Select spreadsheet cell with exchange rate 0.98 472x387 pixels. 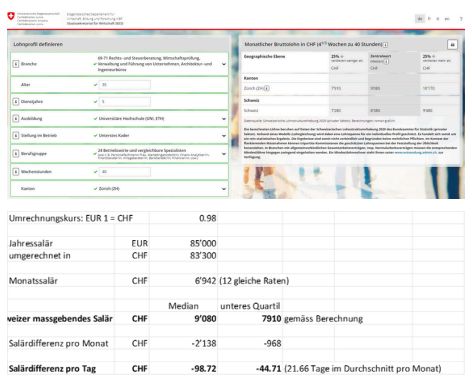(183, 218)
